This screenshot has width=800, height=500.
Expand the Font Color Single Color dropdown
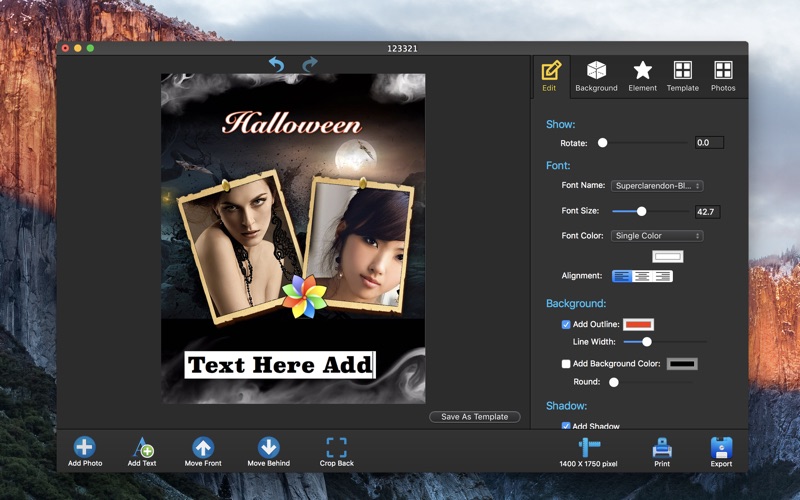click(657, 236)
